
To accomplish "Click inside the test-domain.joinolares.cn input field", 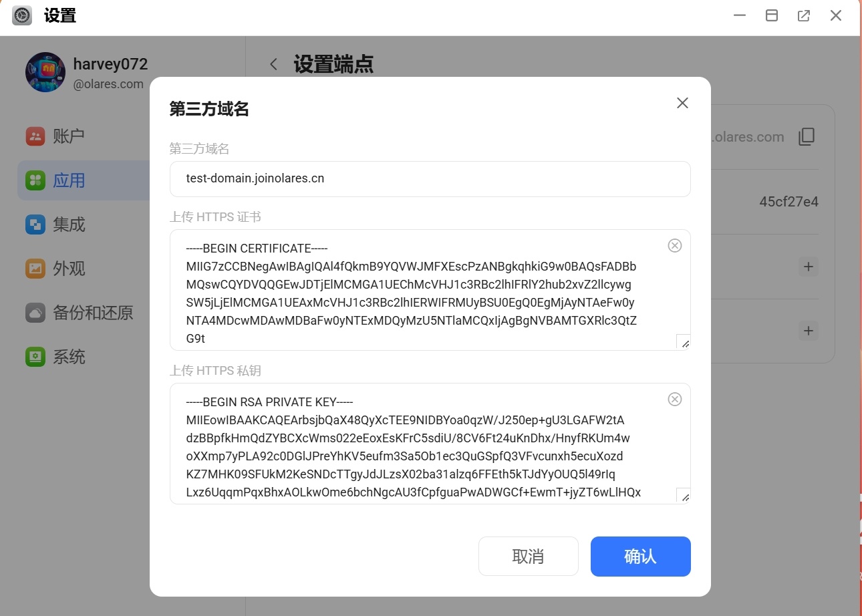I will [x=430, y=178].
